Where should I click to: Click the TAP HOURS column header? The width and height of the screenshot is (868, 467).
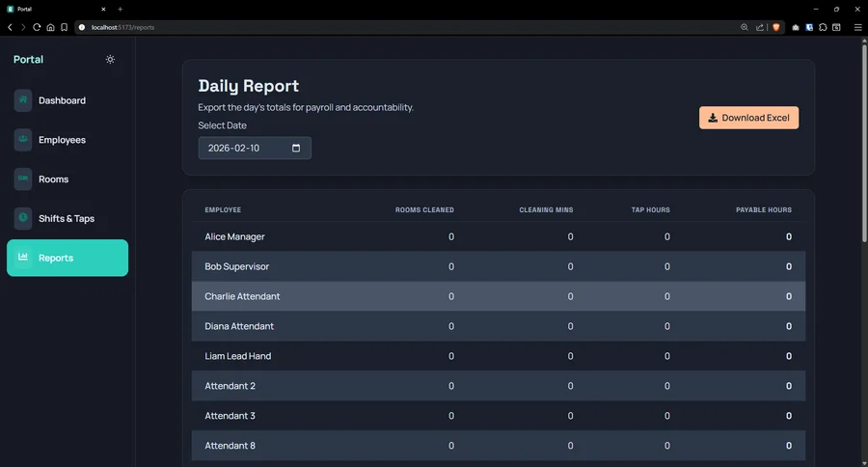[x=650, y=210]
